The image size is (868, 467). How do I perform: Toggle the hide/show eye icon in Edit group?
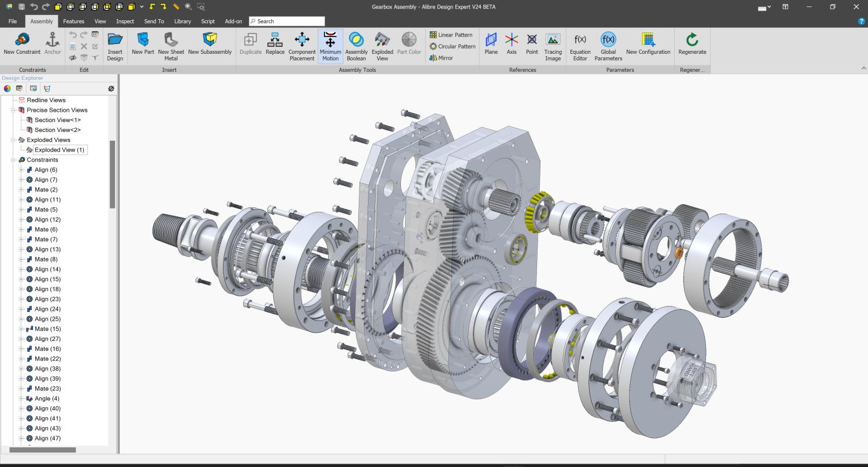[x=73, y=58]
